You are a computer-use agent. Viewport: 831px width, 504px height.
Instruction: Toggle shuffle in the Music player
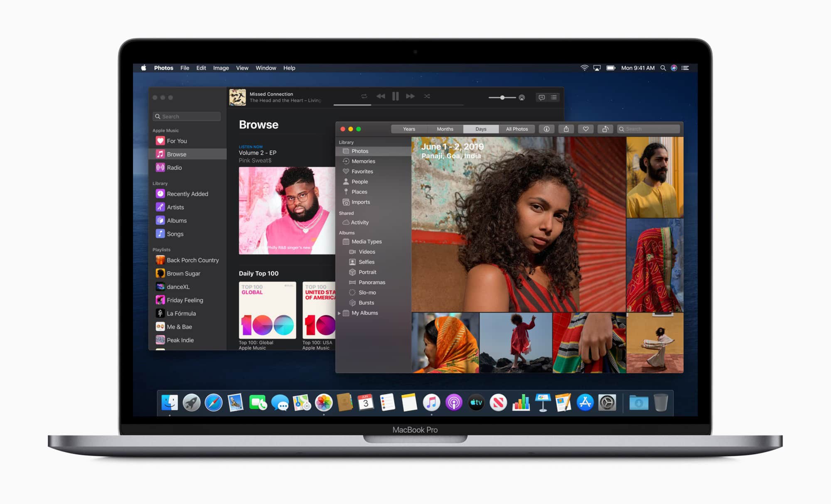coord(427,96)
